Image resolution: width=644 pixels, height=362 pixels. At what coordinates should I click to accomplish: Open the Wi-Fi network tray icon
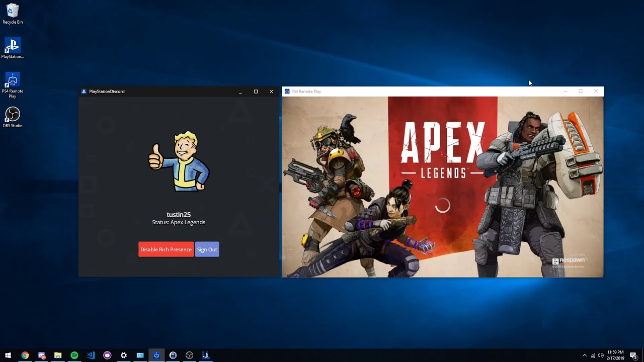point(593,355)
